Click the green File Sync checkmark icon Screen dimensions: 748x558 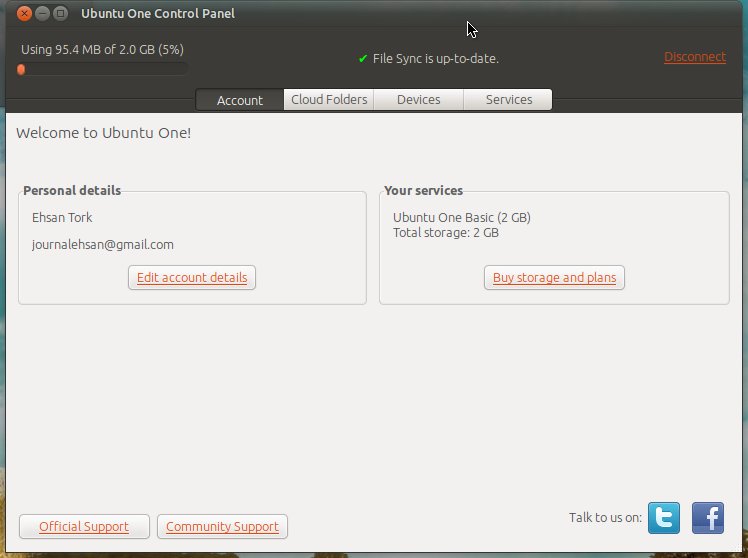click(x=363, y=59)
